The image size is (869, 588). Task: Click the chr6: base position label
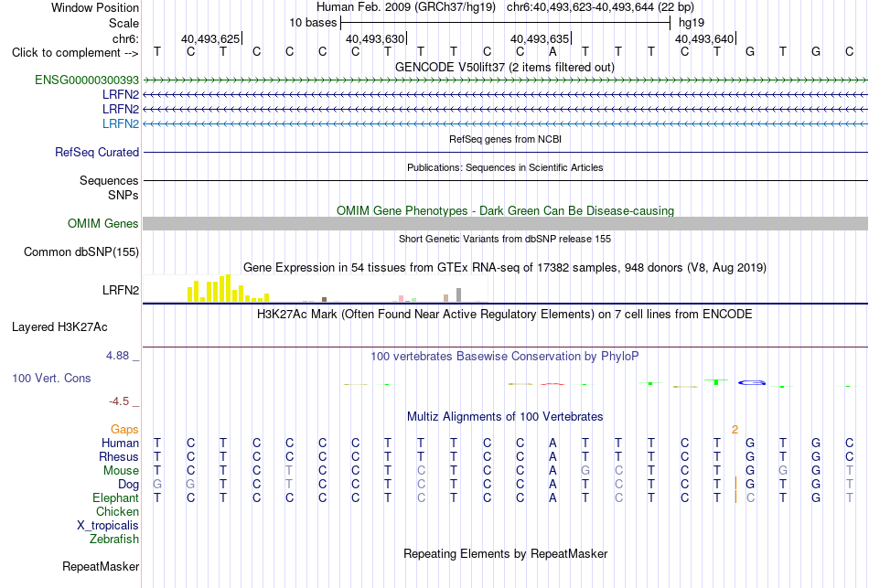point(125,38)
